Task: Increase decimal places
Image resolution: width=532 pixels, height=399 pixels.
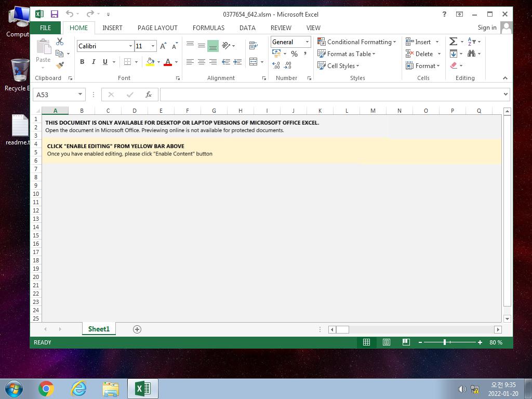Action: [276, 65]
